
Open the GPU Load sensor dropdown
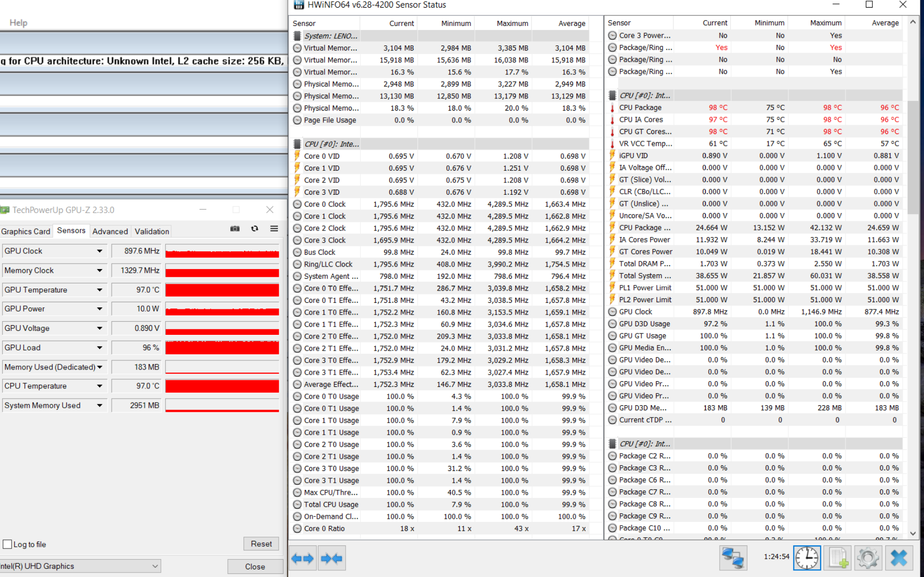[99, 348]
